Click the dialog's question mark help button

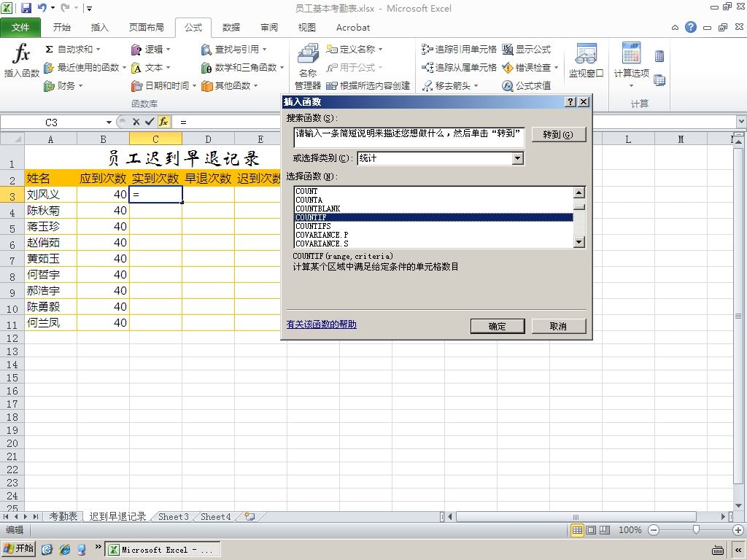pyautogui.click(x=570, y=101)
